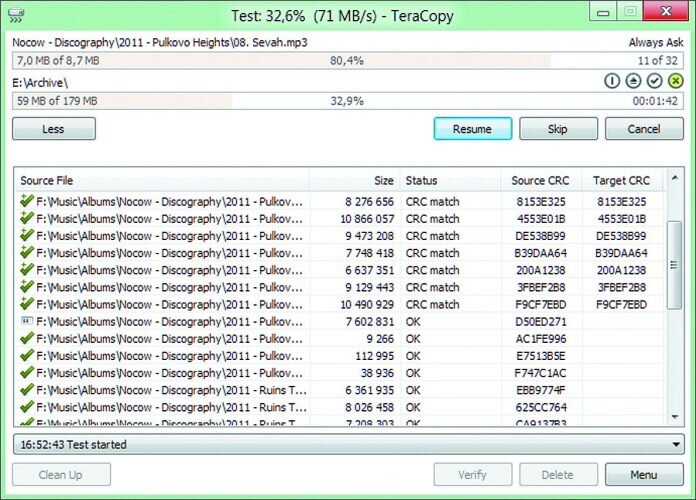Click the eject drive icon
Screen dimensions: 696x500
[x=633, y=81]
